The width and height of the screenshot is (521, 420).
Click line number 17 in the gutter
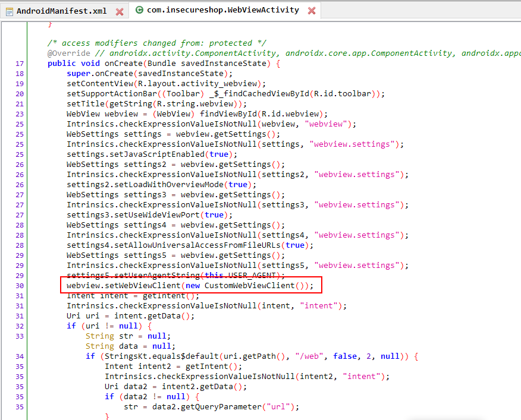tap(19, 64)
